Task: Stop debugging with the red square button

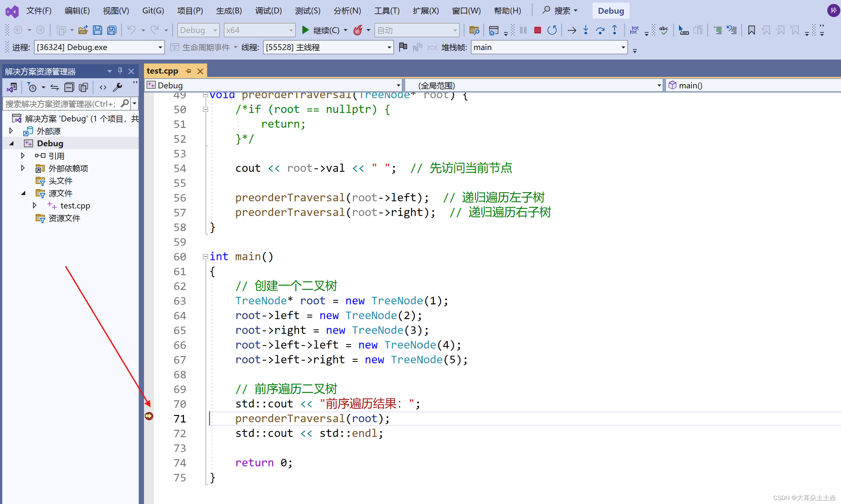Action: pos(537,30)
